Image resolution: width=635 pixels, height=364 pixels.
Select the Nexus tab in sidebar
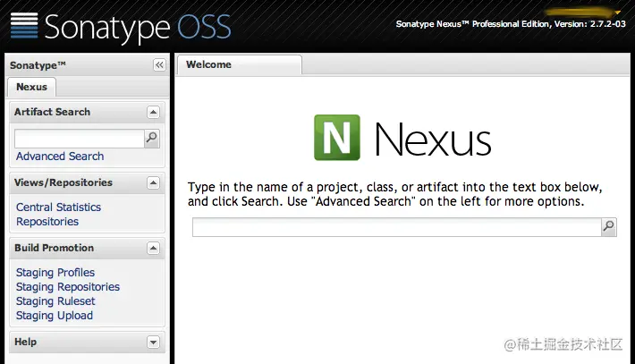click(31, 87)
